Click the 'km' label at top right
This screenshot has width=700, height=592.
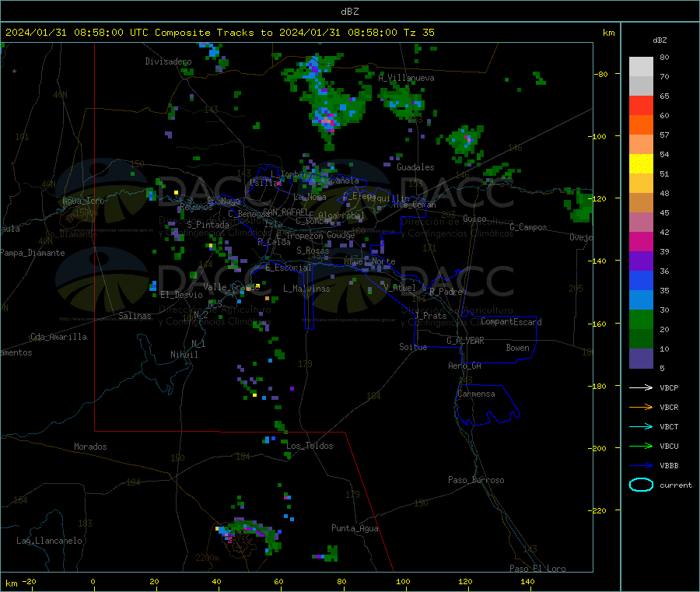[x=608, y=33]
